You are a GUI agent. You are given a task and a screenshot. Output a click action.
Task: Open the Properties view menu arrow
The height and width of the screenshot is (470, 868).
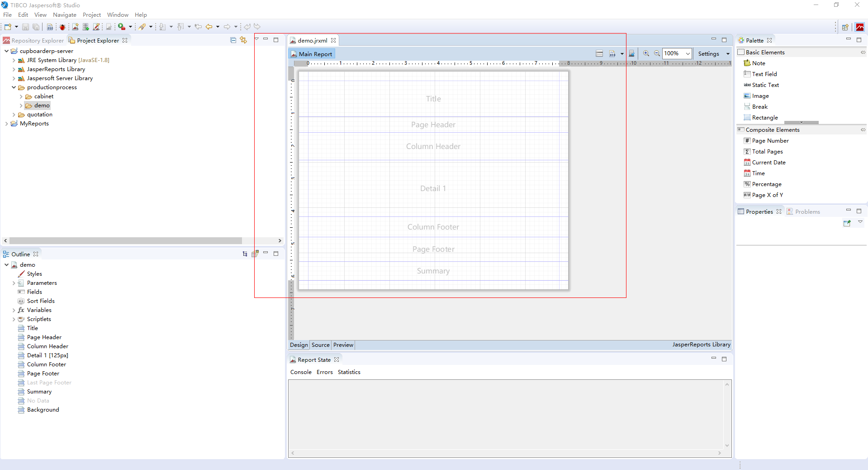coord(860,222)
